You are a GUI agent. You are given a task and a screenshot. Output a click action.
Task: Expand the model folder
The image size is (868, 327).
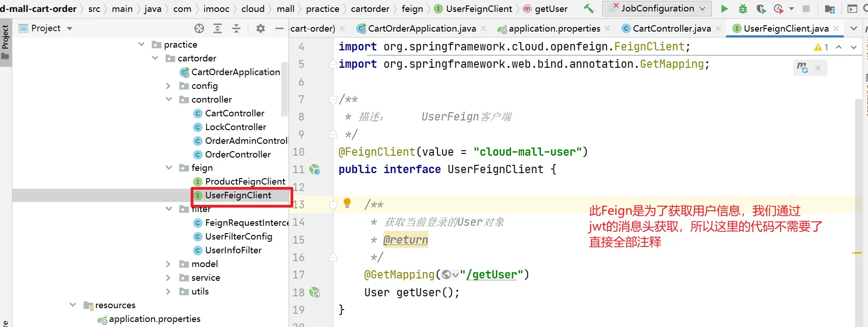click(168, 264)
